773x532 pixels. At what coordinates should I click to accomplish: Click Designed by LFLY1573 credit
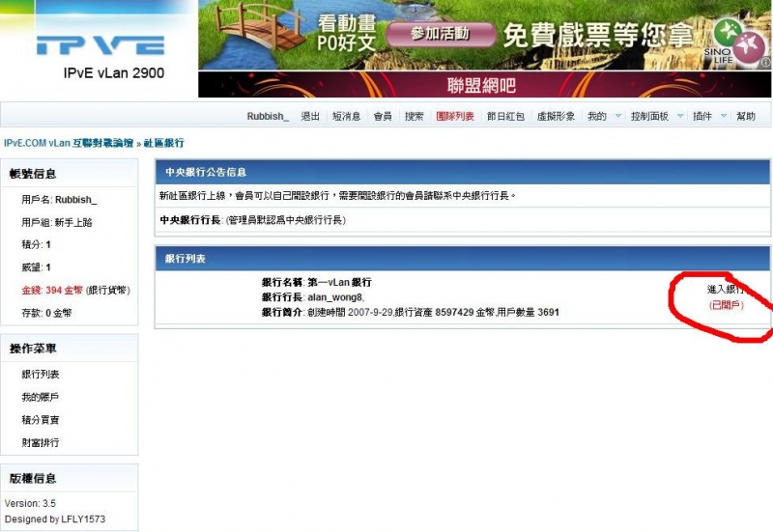click(x=55, y=519)
